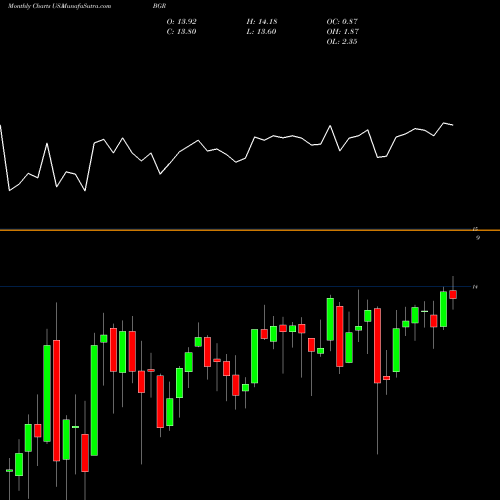The width and height of the screenshot is (500, 500).
Task: Click the close price 'C: 13.80'
Action: click(181, 32)
